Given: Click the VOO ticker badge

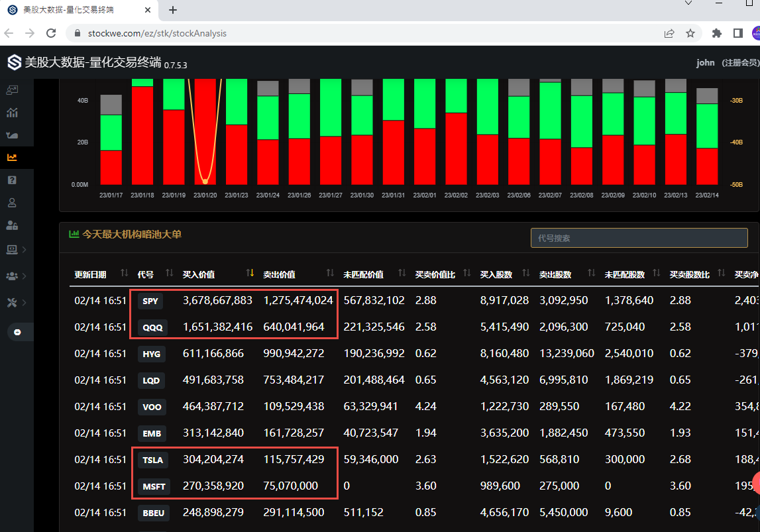Looking at the screenshot, I should pyautogui.click(x=152, y=407).
